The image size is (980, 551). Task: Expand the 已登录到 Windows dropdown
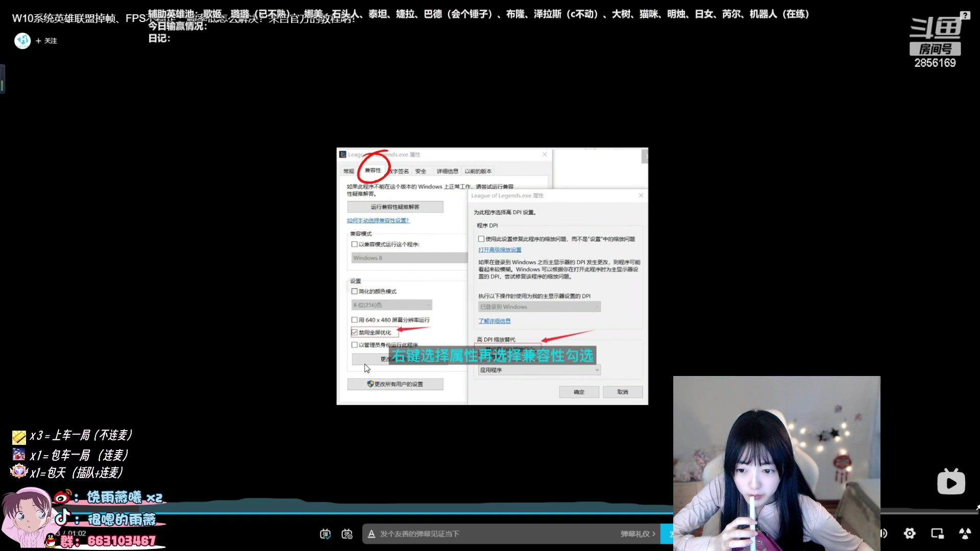539,307
